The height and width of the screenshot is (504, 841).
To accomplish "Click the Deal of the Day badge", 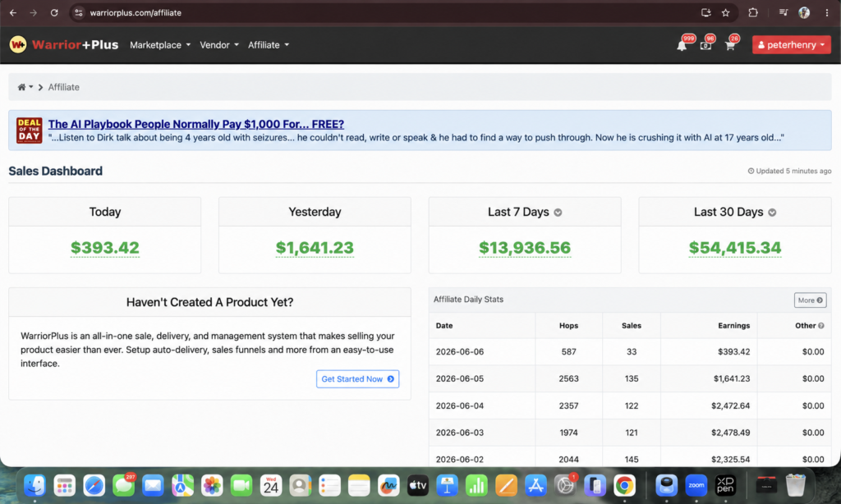I will click(29, 131).
